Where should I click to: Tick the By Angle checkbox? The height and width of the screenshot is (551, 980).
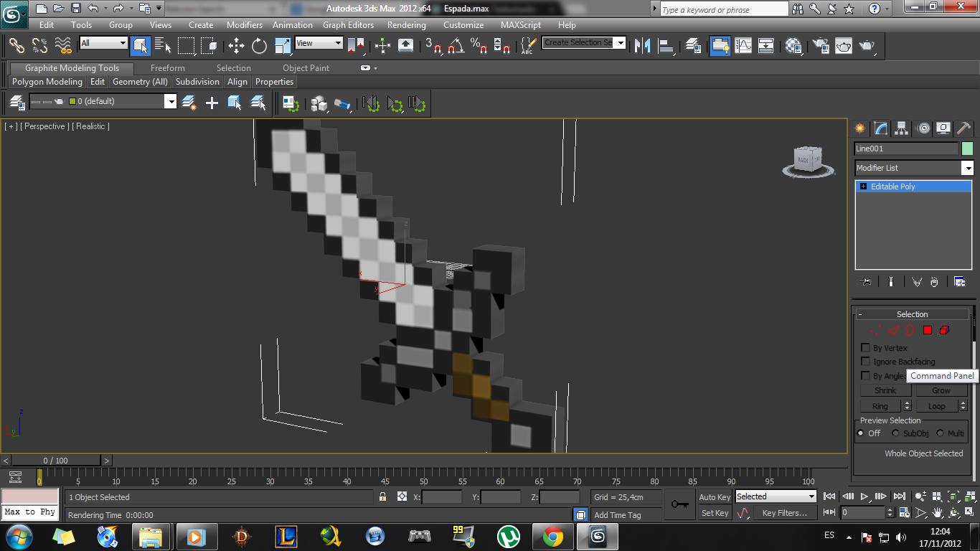click(865, 376)
